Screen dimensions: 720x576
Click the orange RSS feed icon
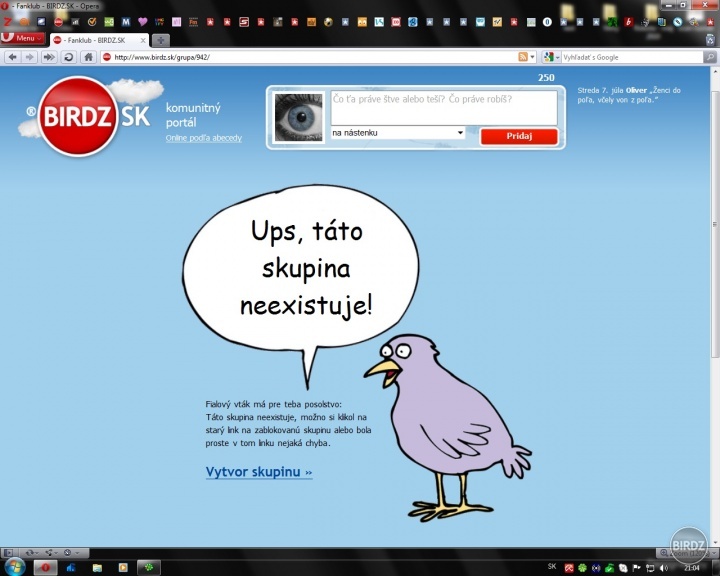coord(523,57)
